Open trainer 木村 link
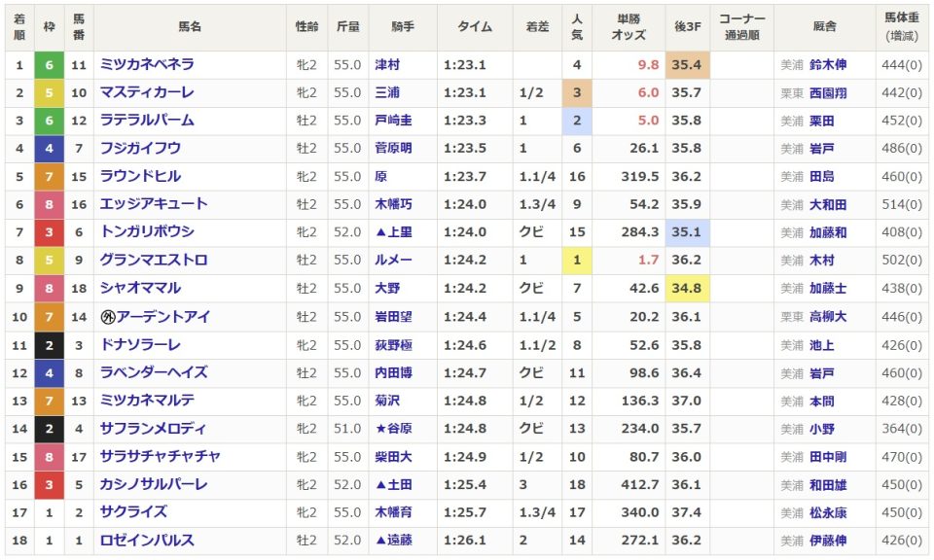Image resolution: width=934 pixels, height=560 pixels. (821, 262)
